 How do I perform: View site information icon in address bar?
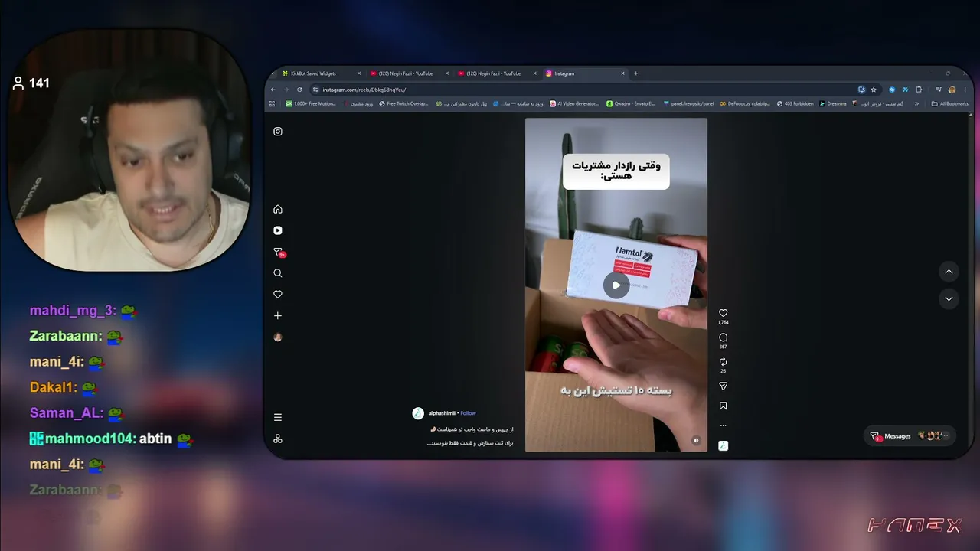316,90
